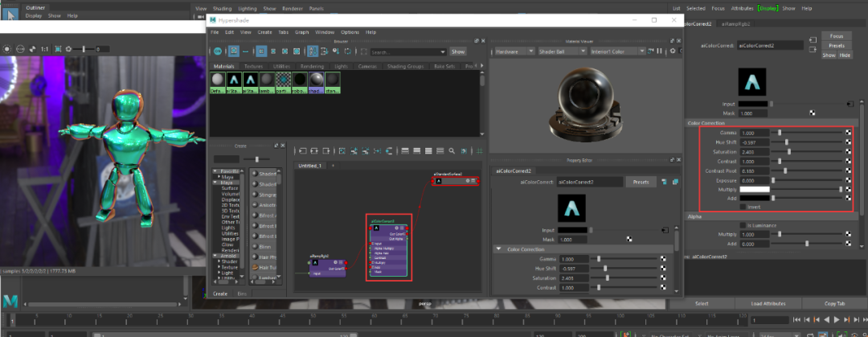This screenshot has height=337, width=868.
Task: Click the Contrast Pivot value field
Action: pos(755,171)
